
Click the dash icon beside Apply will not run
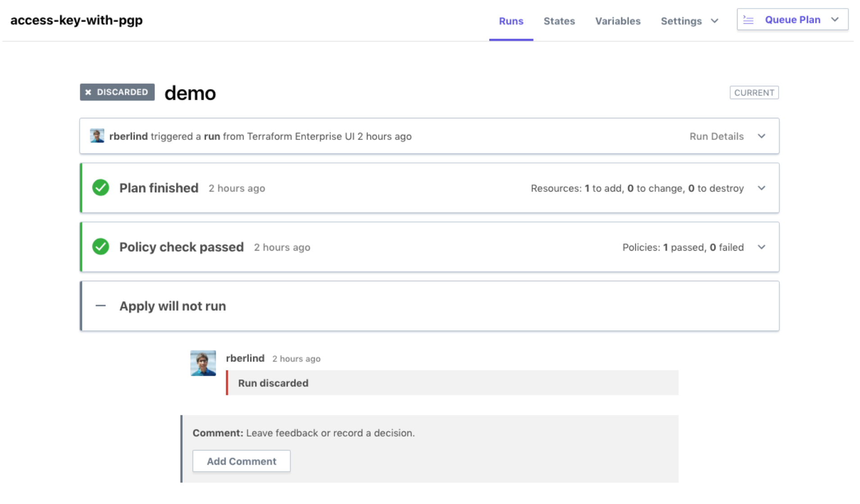(x=100, y=306)
